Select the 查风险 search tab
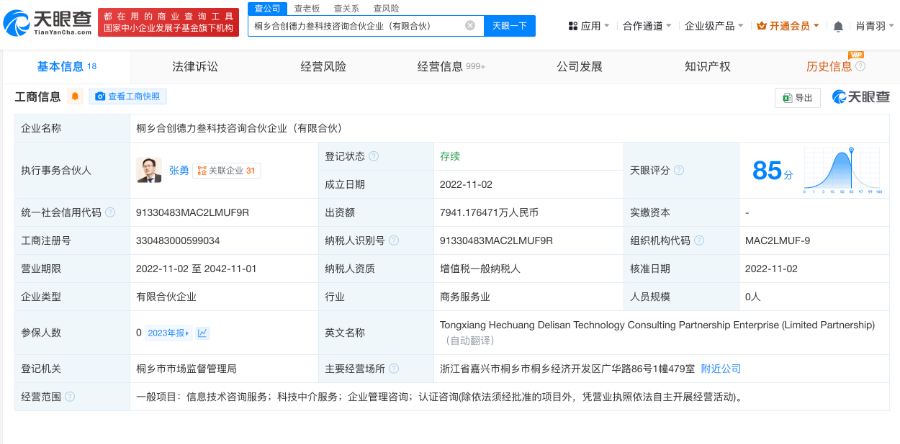 point(386,9)
